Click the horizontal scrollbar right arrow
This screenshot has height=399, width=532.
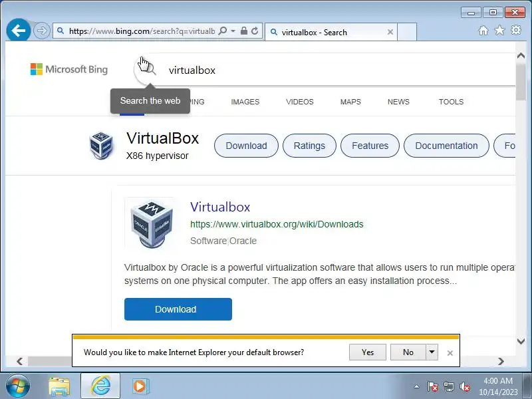pos(501,361)
